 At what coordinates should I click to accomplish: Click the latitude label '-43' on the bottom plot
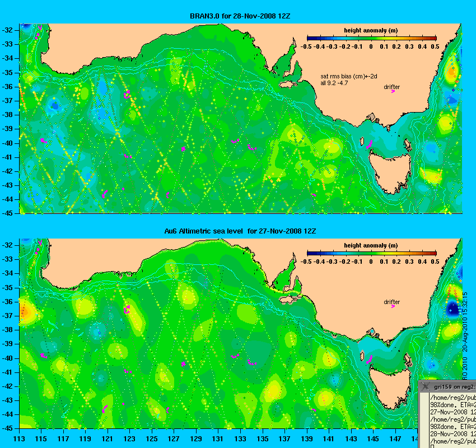7,400
